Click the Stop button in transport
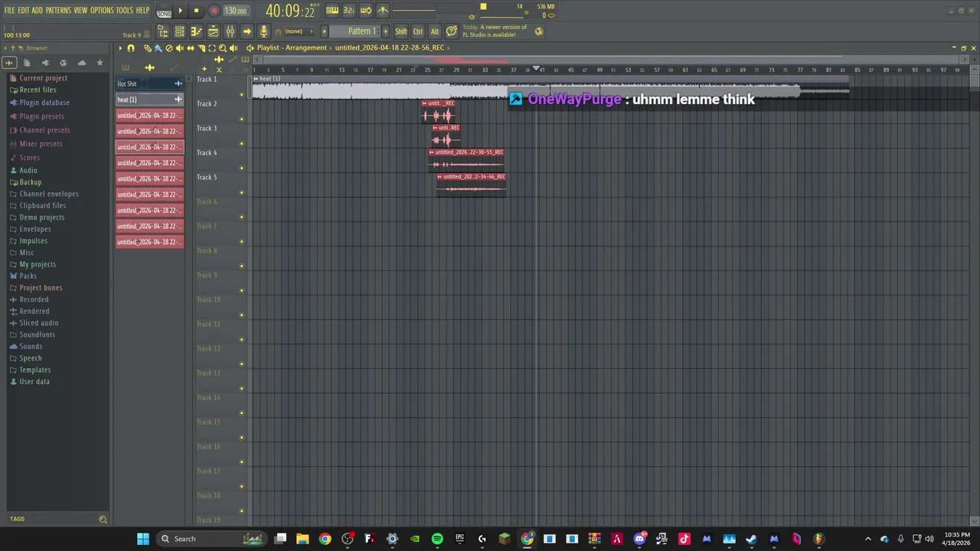The image size is (980, 551). click(x=196, y=11)
